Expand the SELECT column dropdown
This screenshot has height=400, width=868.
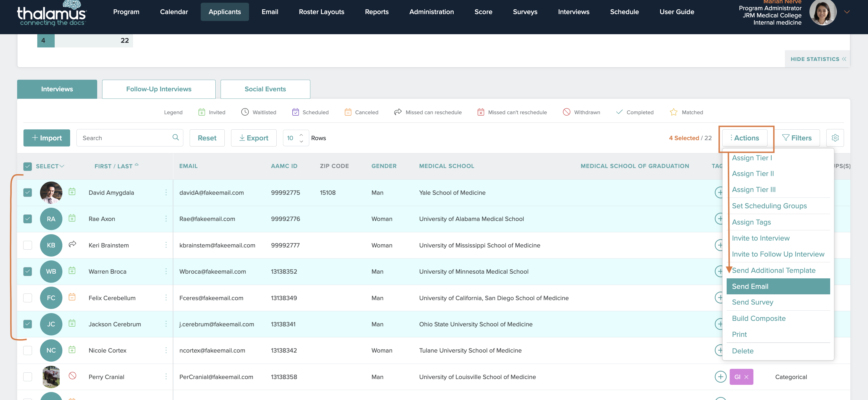[62, 166]
